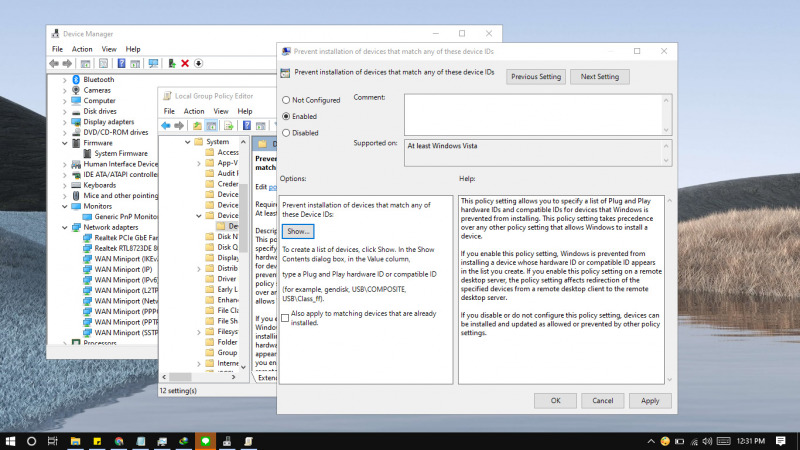Click volume speaker icon in system tray
This screenshot has width=800, height=450.
pyautogui.click(x=707, y=441)
